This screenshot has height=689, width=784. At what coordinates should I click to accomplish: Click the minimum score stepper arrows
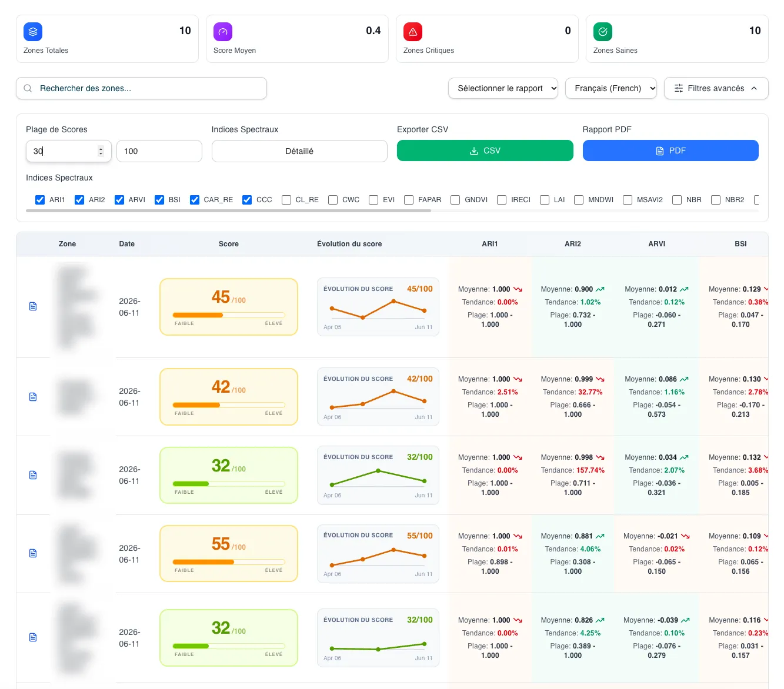tap(101, 151)
